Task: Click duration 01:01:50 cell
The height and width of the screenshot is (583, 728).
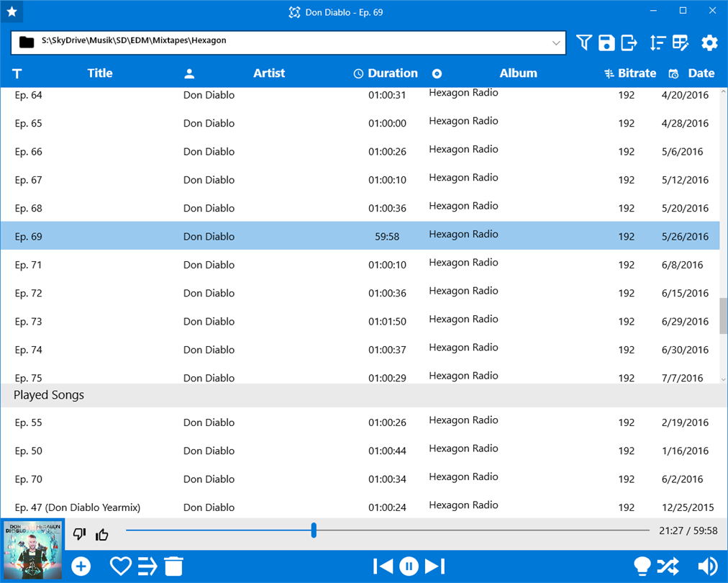Action: click(x=387, y=322)
